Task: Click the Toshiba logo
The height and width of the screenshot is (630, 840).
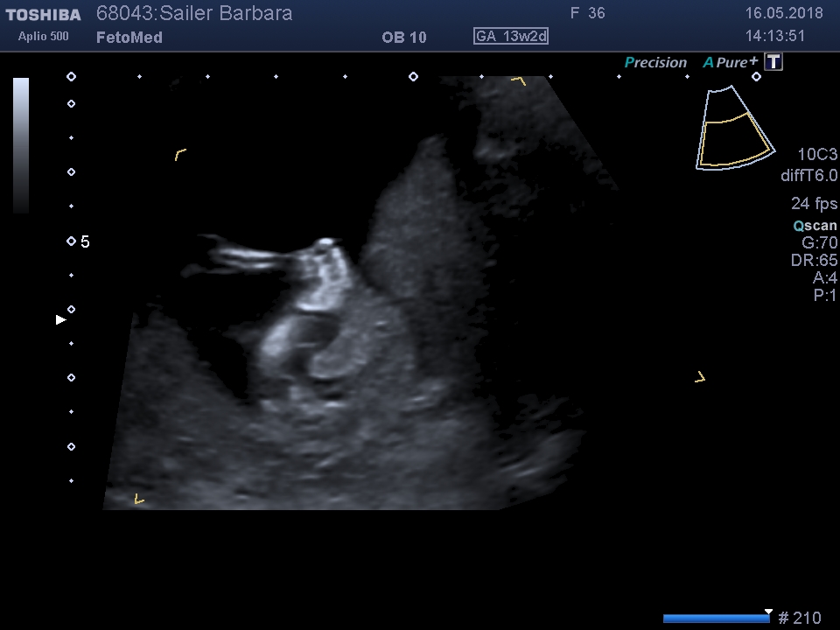Action: tap(44, 15)
